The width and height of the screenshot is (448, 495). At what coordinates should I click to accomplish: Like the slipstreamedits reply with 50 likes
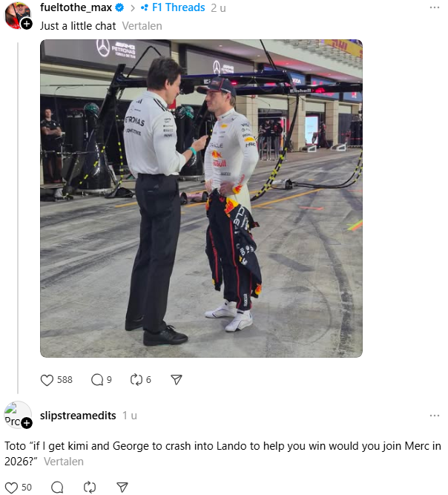pyautogui.click(x=11, y=488)
